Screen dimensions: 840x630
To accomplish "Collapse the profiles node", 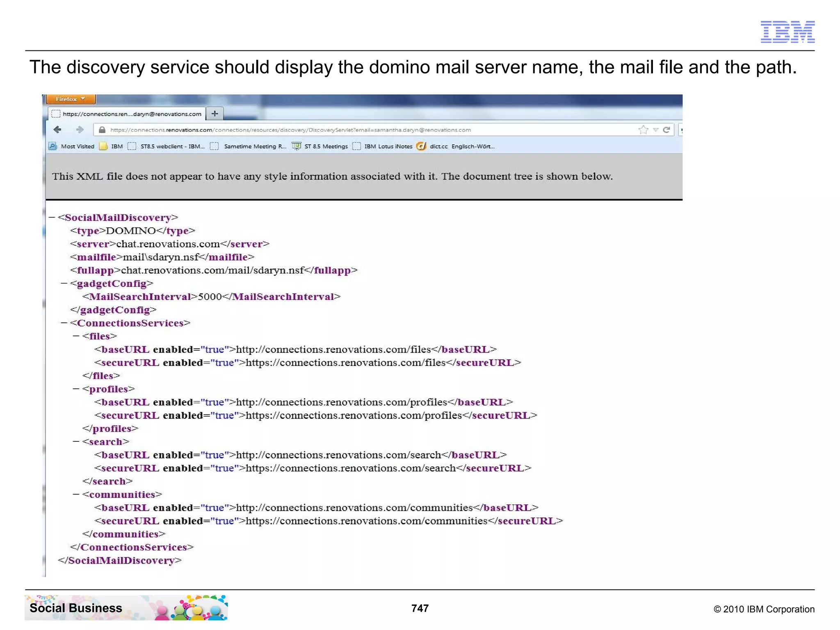I will click(x=76, y=389).
